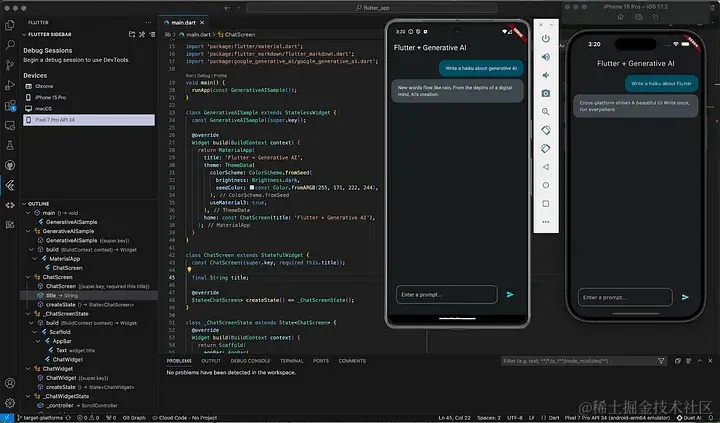This screenshot has width=720, height=423.
Task: Collapse ChatWidget class in Outline
Action: pos(28,369)
